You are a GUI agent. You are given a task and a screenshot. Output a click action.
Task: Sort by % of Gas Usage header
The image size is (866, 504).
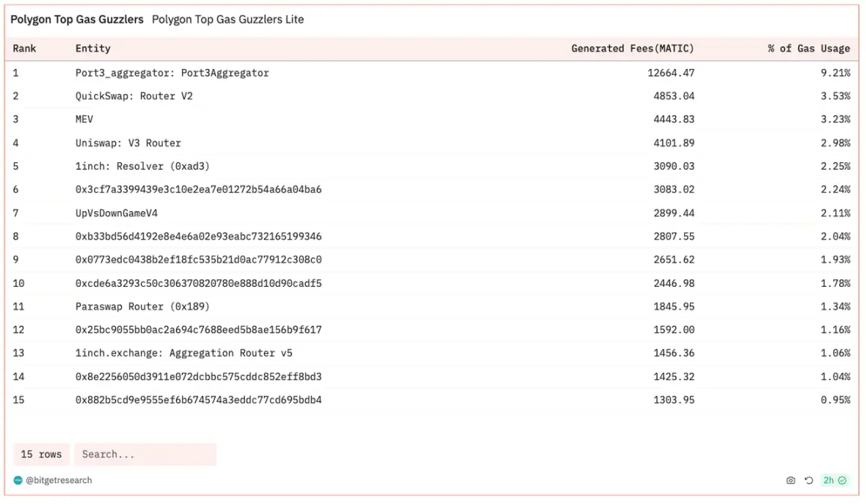click(x=809, y=49)
